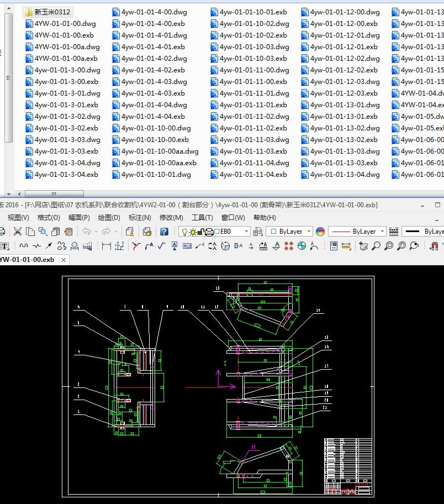Select the pan hand tool icon
The image size is (444, 504).
(x=364, y=246)
